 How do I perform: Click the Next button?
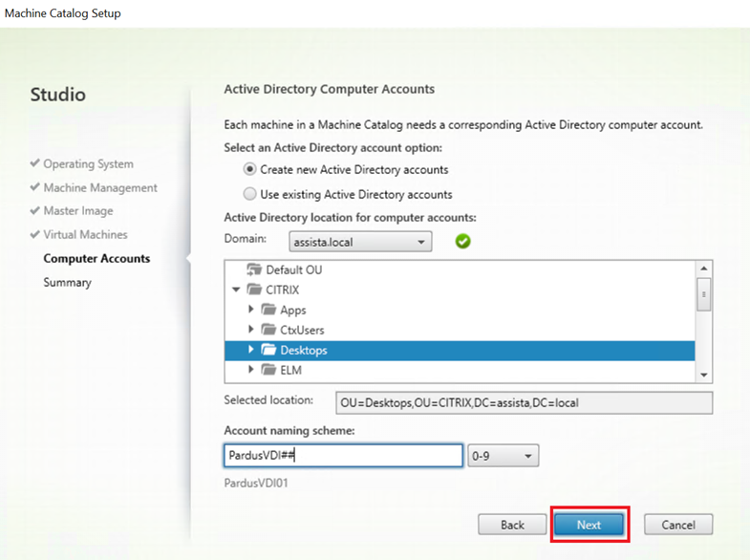point(589,525)
